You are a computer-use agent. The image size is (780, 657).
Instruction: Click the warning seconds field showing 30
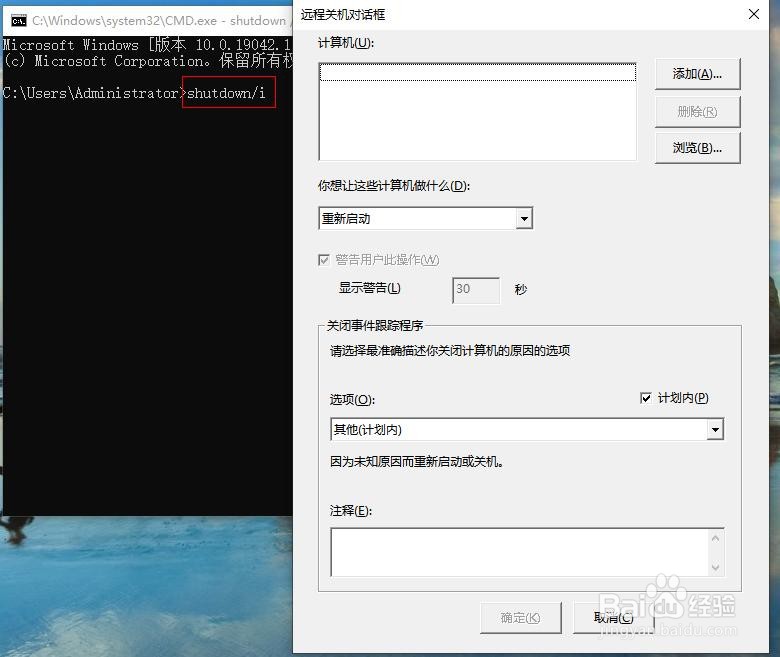click(476, 290)
